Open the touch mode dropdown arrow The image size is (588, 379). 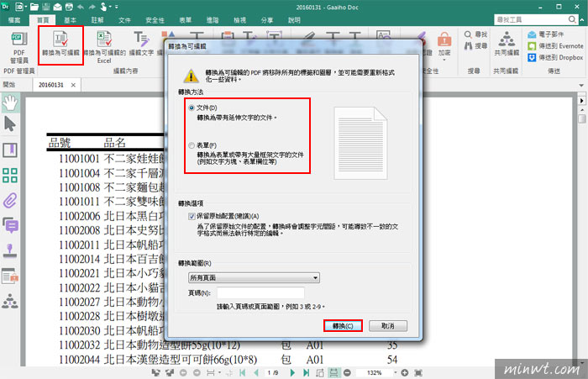[110, 7]
